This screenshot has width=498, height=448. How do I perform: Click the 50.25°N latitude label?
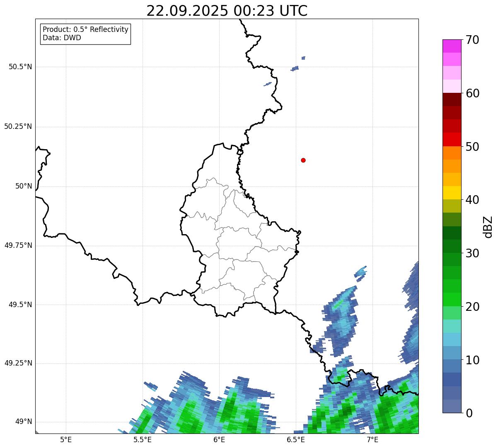point(18,126)
